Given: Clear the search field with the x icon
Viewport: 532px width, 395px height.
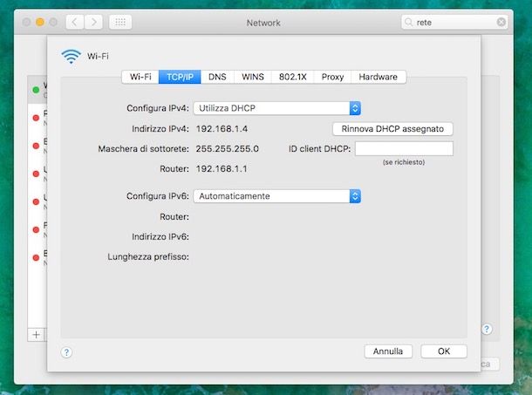Looking at the screenshot, I should coord(501,23).
